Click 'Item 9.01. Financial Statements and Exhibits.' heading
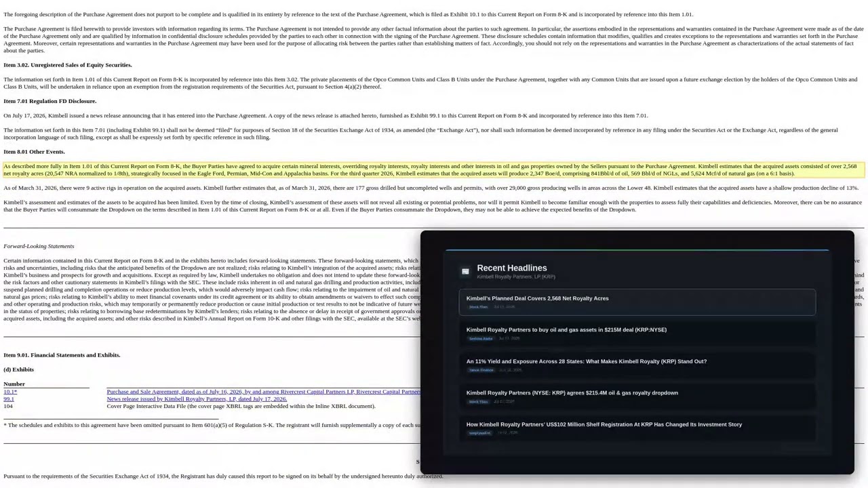868x488 pixels. click(x=62, y=355)
